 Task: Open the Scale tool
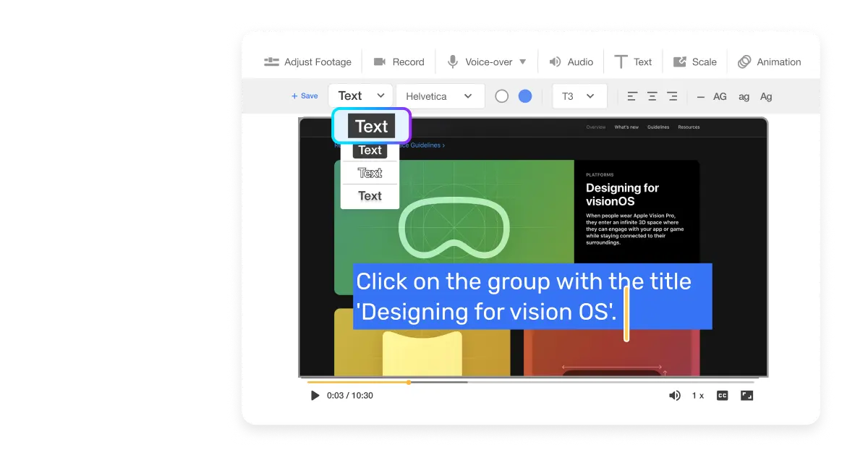[694, 61]
